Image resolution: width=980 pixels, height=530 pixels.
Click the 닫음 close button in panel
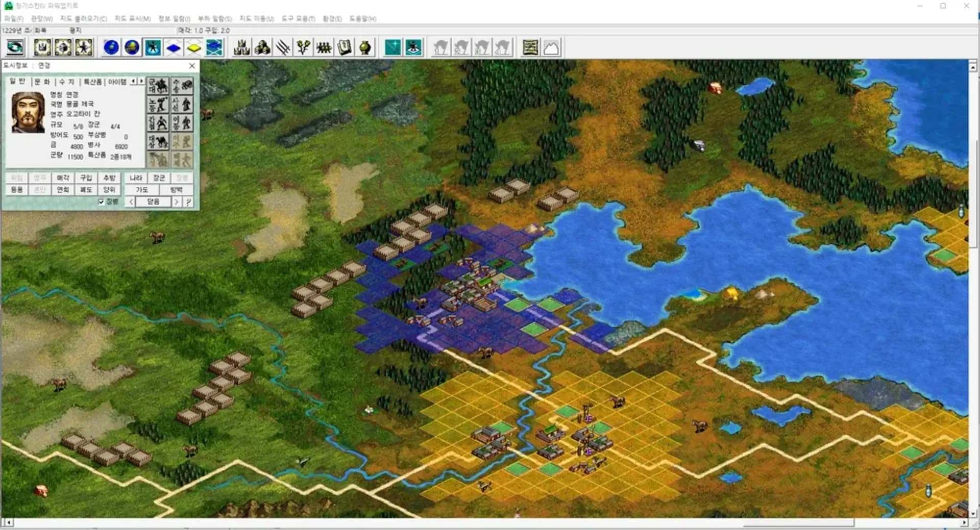coord(153,202)
